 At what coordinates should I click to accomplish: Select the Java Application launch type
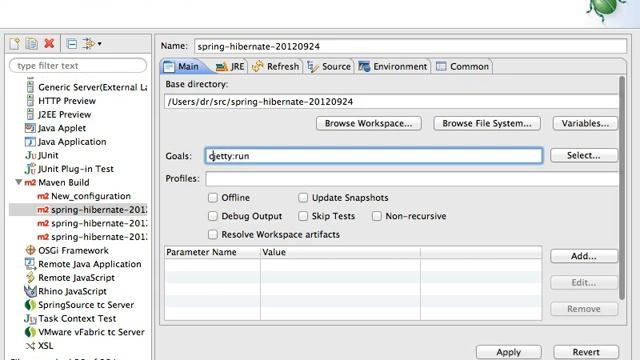[x=72, y=142]
